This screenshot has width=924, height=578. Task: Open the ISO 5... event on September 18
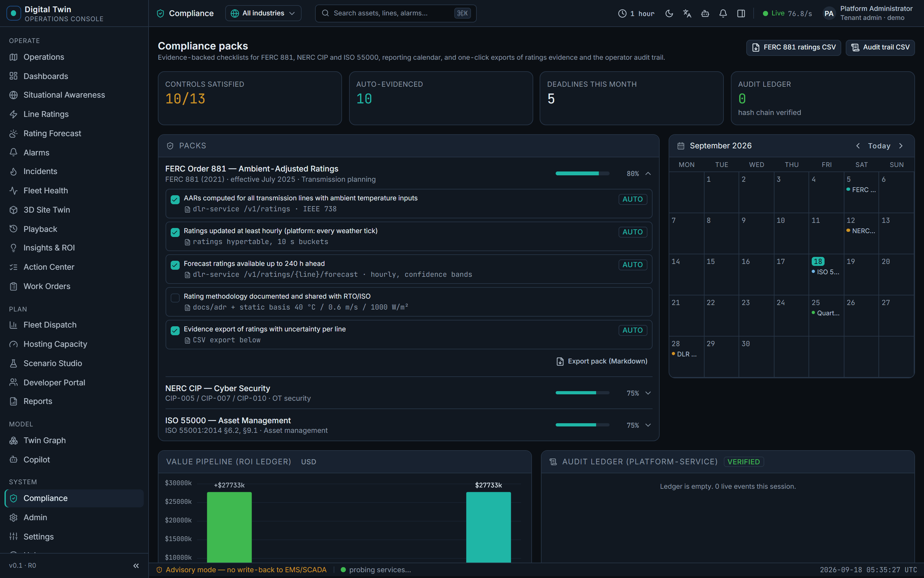tap(825, 272)
